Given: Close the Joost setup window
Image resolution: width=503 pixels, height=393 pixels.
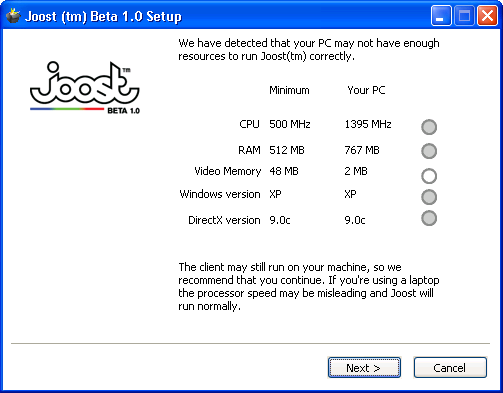Looking at the screenshot, I should pos(487,15).
